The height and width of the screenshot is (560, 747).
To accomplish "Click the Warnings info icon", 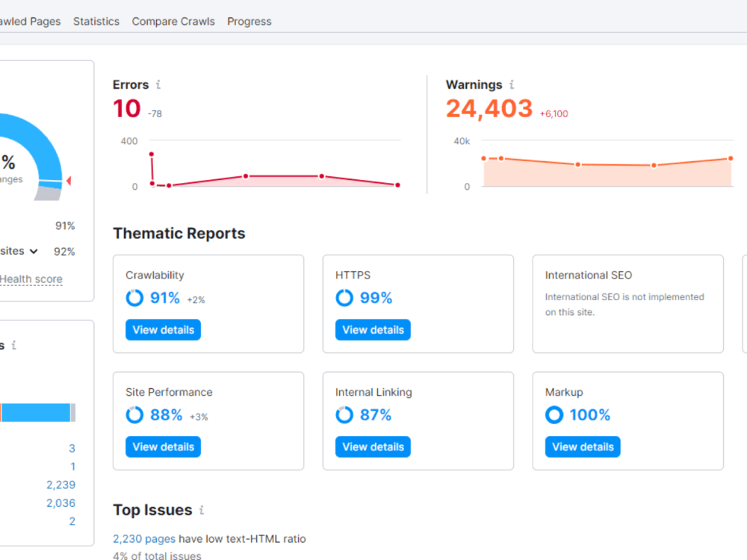I will coord(512,84).
